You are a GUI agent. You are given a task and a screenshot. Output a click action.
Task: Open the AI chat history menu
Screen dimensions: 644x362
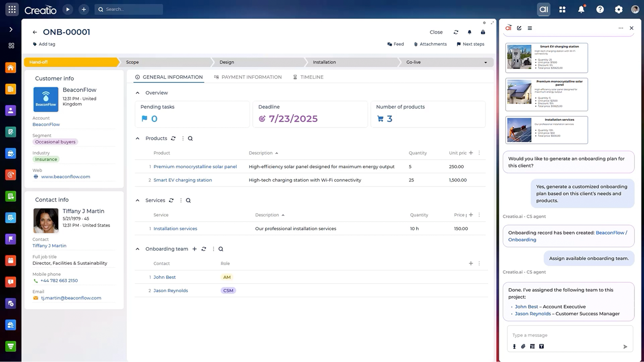click(x=530, y=28)
